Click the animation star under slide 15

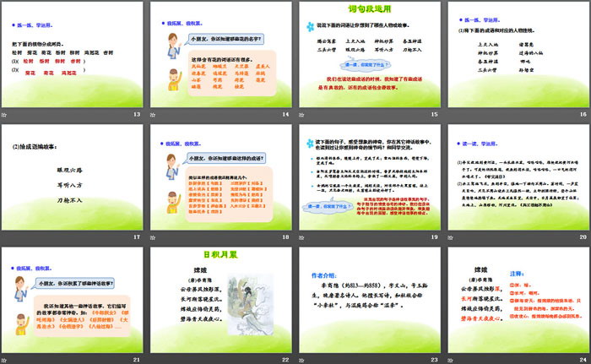(x=301, y=115)
